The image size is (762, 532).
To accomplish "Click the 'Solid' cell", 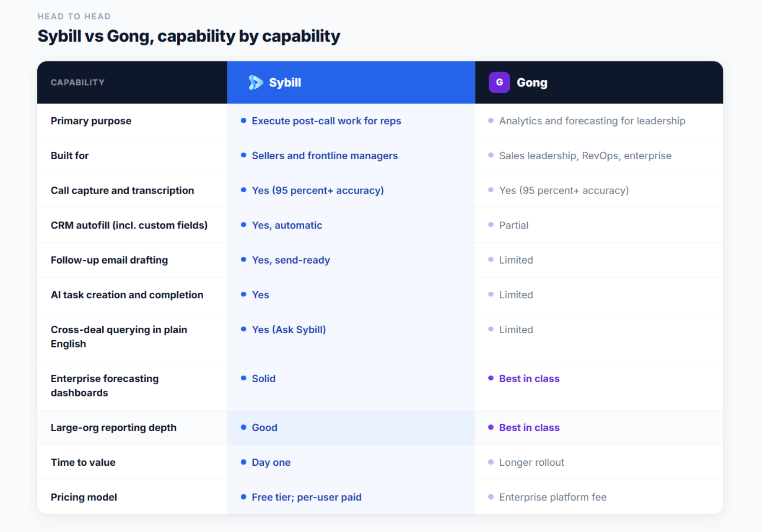I will [x=263, y=378].
